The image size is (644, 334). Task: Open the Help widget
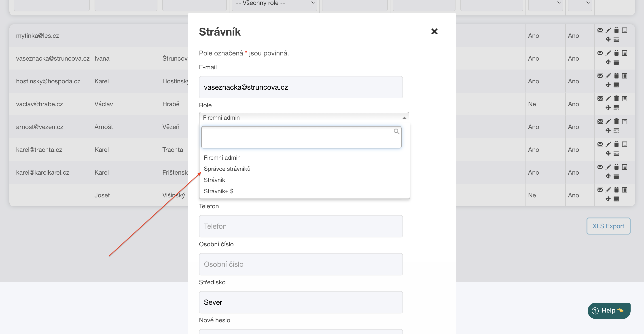609,311
